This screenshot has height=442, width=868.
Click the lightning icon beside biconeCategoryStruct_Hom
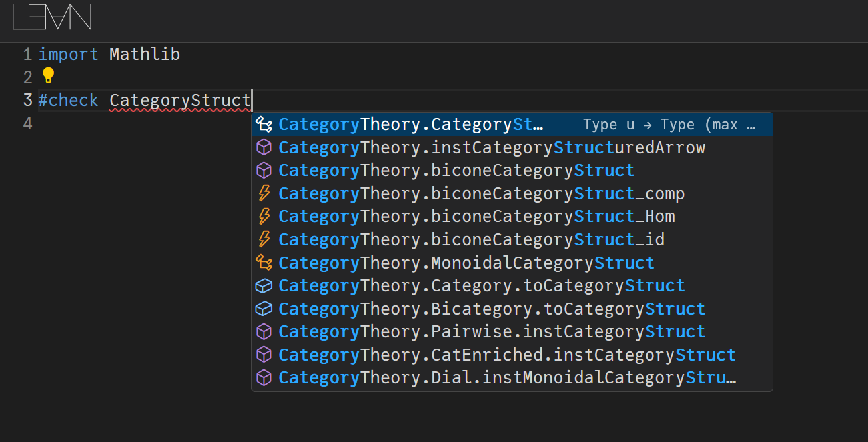[264, 217]
